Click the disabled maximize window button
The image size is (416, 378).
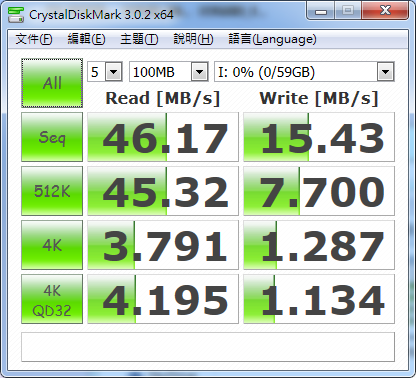(x=348, y=11)
